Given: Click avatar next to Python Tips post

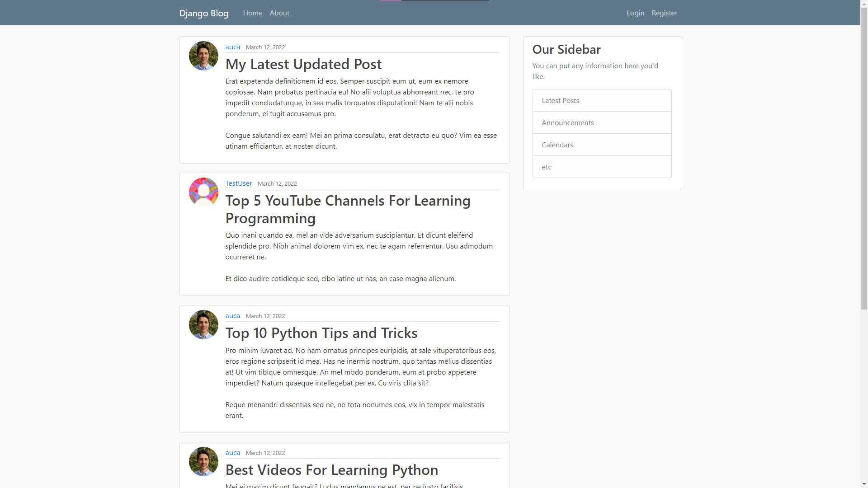Looking at the screenshot, I should click(203, 325).
